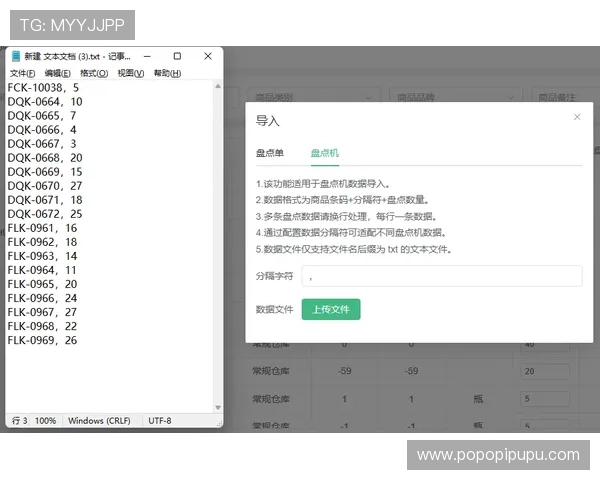Click line "FLK-0962, 18" in Notepad
600x480 pixels.
[42, 242]
